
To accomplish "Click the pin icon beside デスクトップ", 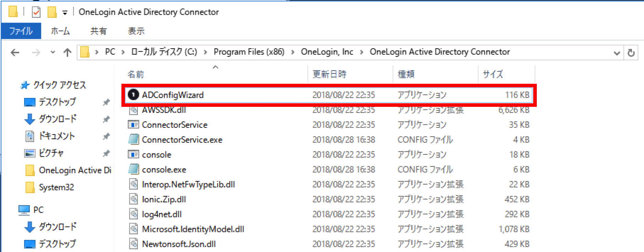I will [x=106, y=103].
